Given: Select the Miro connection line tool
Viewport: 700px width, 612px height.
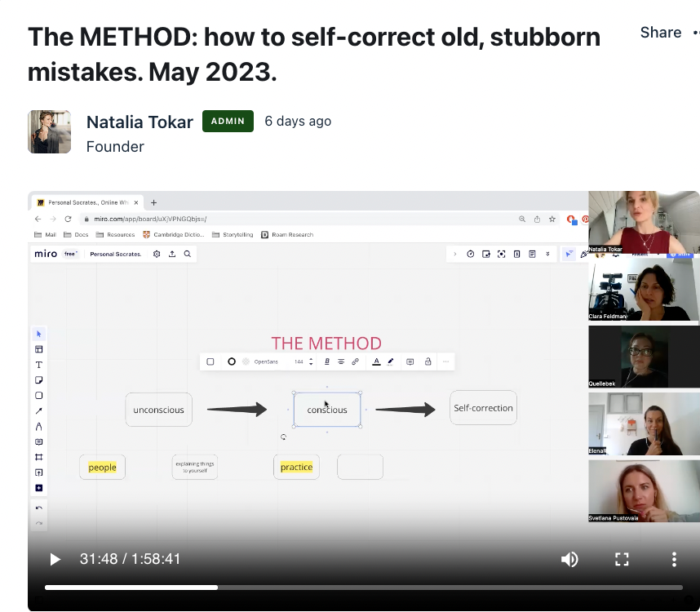Looking at the screenshot, I should click(39, 410).
